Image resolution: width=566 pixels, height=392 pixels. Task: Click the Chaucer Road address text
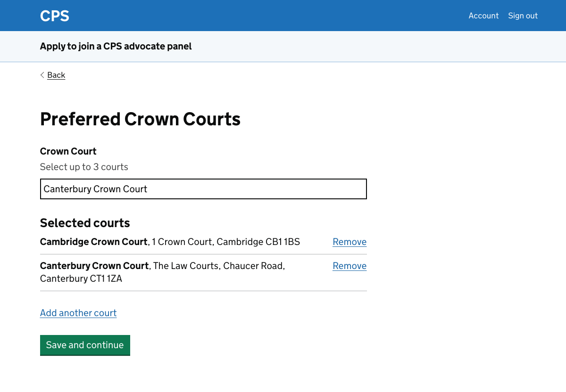coord(253,266)
